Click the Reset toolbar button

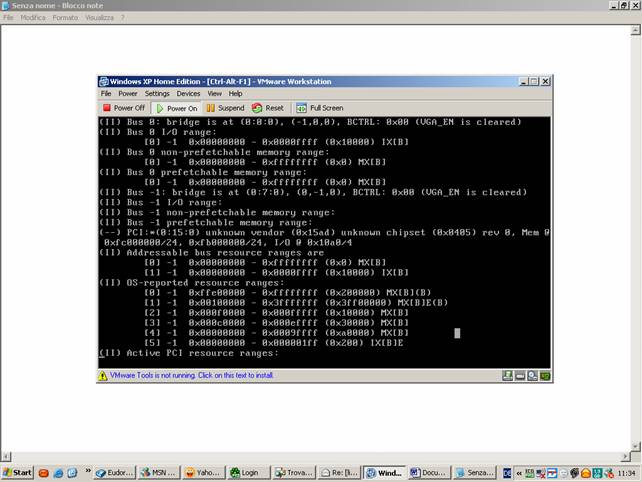coord(268,108)
